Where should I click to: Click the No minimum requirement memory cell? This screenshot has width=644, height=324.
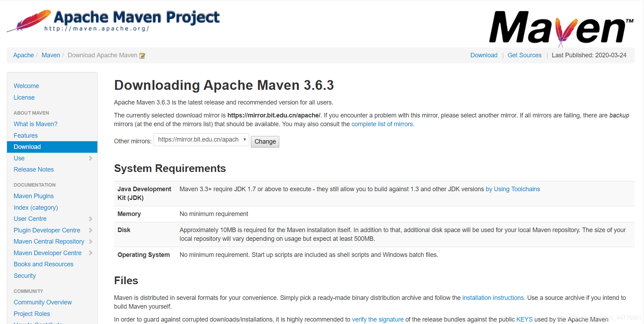point(214,214)
